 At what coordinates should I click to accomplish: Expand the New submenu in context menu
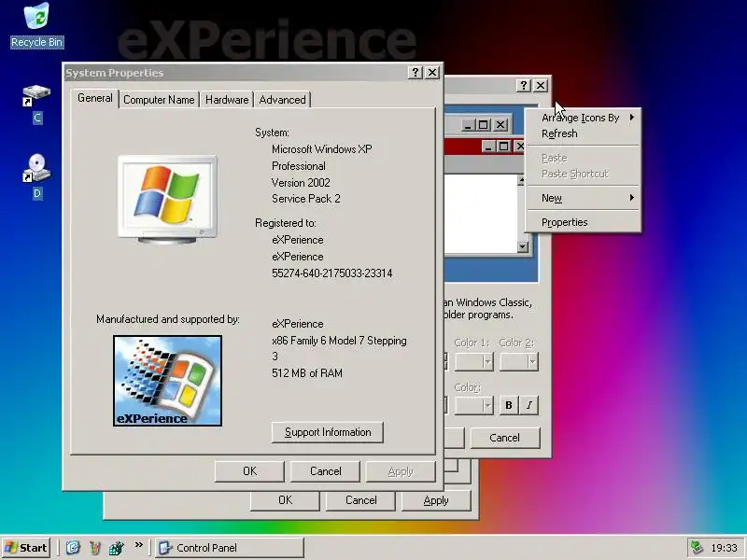[583, 198]
